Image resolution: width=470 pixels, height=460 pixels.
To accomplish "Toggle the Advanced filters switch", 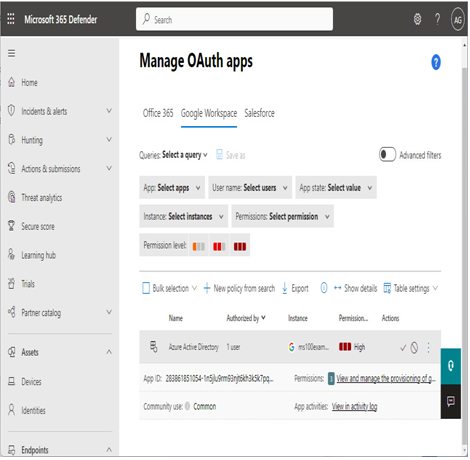I will point(387,154).
